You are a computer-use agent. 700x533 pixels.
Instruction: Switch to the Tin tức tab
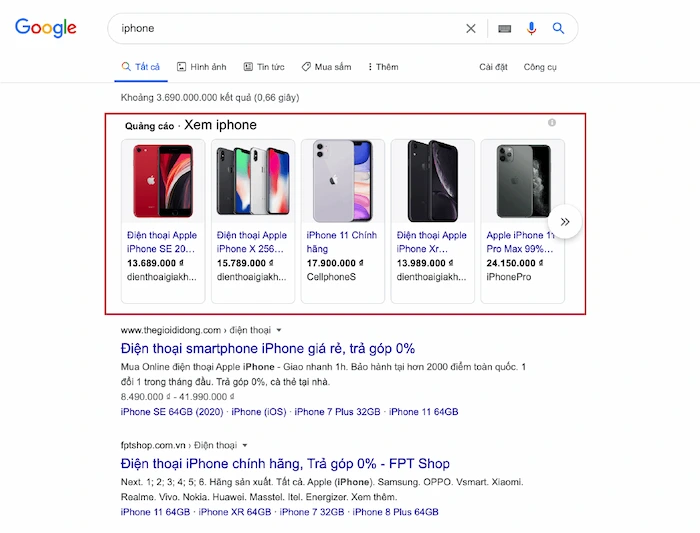click(264, 67)
